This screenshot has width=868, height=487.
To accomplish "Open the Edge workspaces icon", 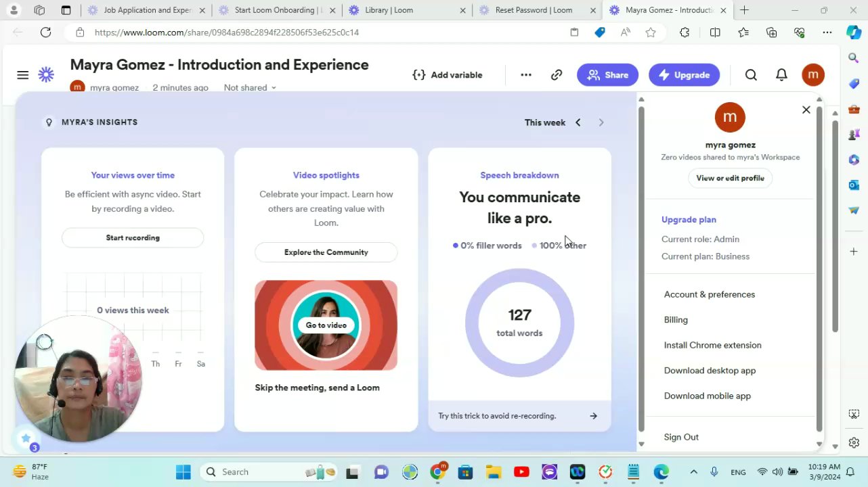I will coord(39,10).
